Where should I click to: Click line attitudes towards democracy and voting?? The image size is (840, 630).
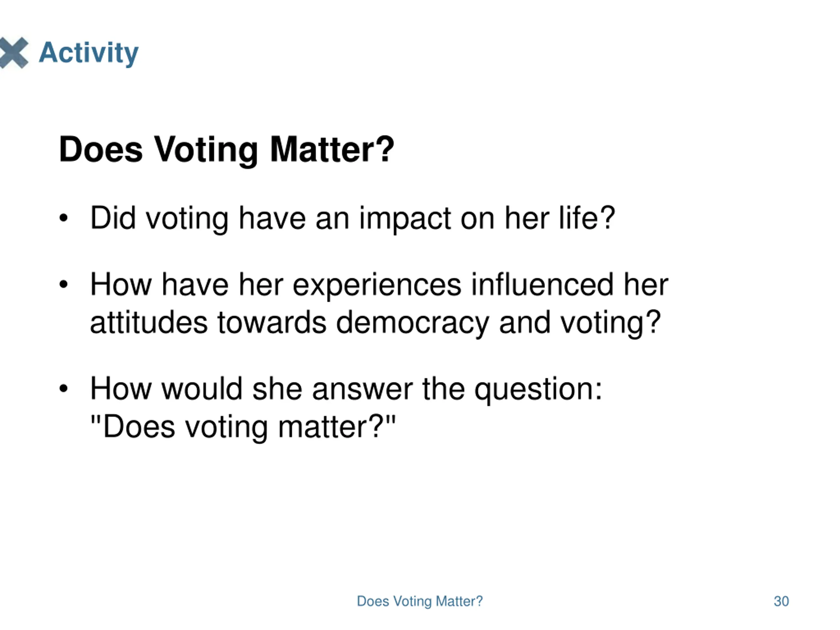click(376, 323)
